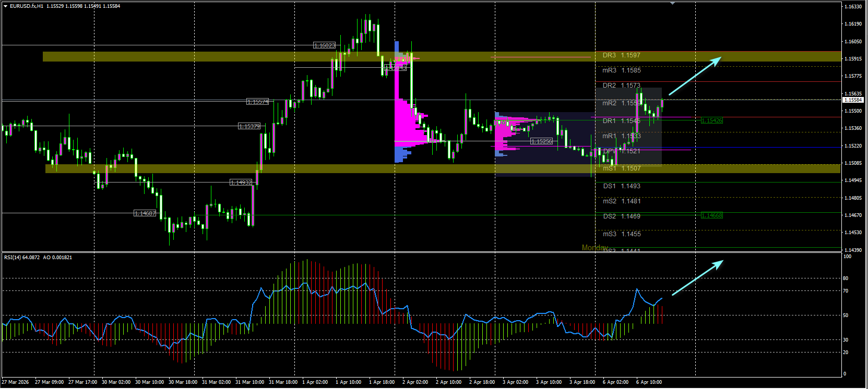Viewport: 868px width, 389px height.
Task: Click 1.14530 on the price scale
Action: pyautogui.click(x=853, y=233)
